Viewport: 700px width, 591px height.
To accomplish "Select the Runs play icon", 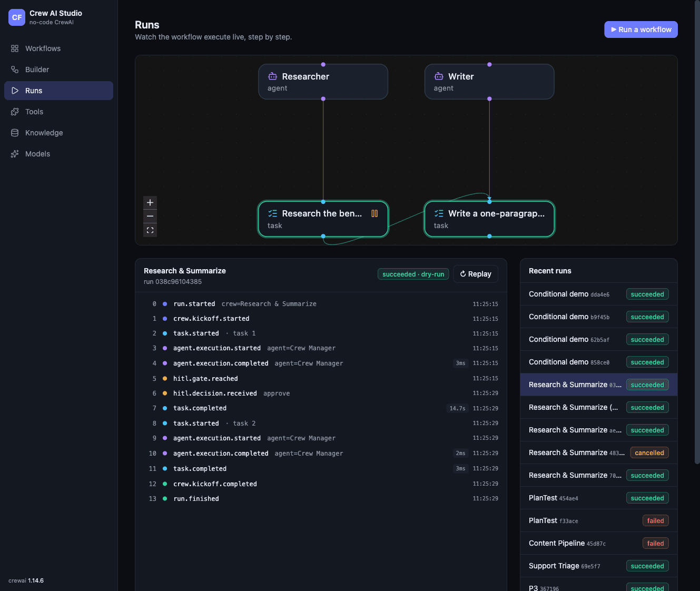I will (x=15, y=91).
